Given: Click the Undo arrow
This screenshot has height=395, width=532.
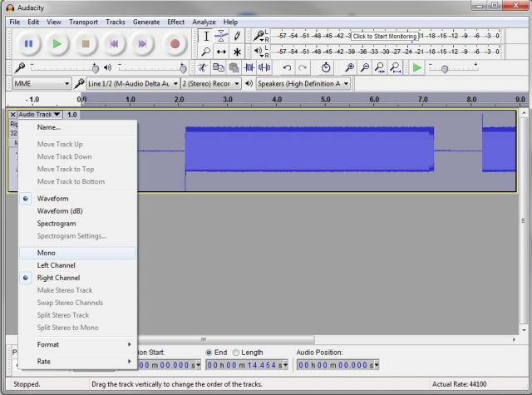Looking at the screenshot, I should coord(287,68).
